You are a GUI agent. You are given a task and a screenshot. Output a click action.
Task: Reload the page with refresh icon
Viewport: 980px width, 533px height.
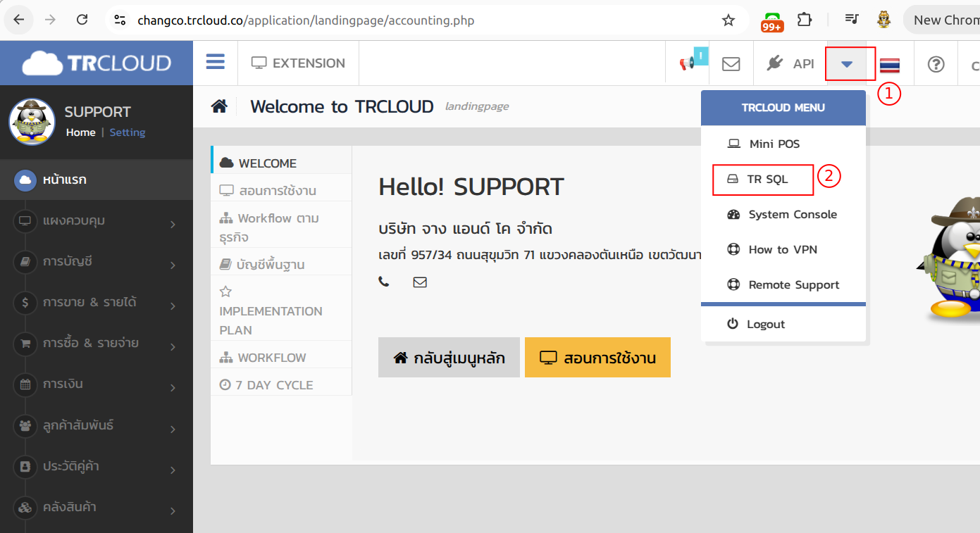point(82,20)
